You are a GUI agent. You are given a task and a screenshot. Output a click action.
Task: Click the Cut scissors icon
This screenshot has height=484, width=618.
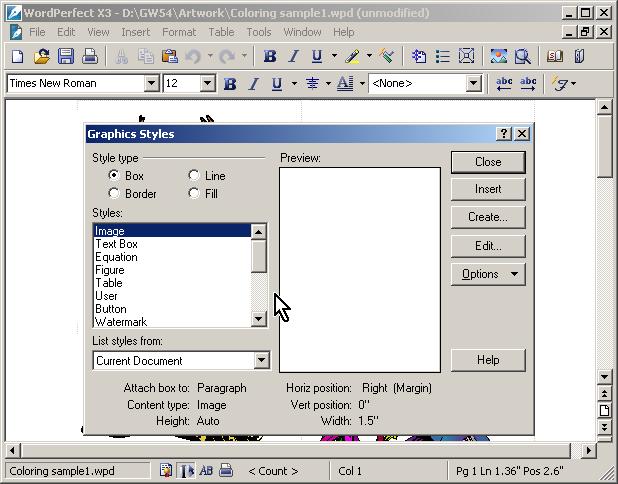click(x=121, y=56)
